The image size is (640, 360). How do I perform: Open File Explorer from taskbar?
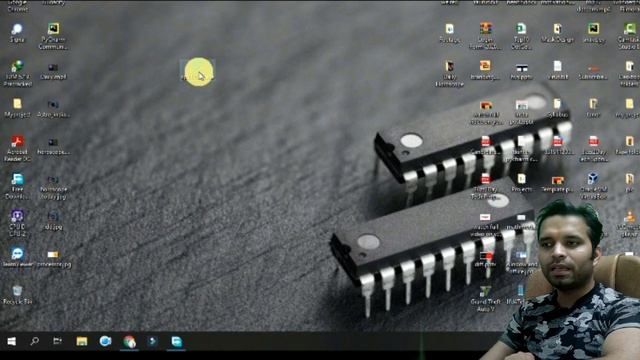pos(82,341)
